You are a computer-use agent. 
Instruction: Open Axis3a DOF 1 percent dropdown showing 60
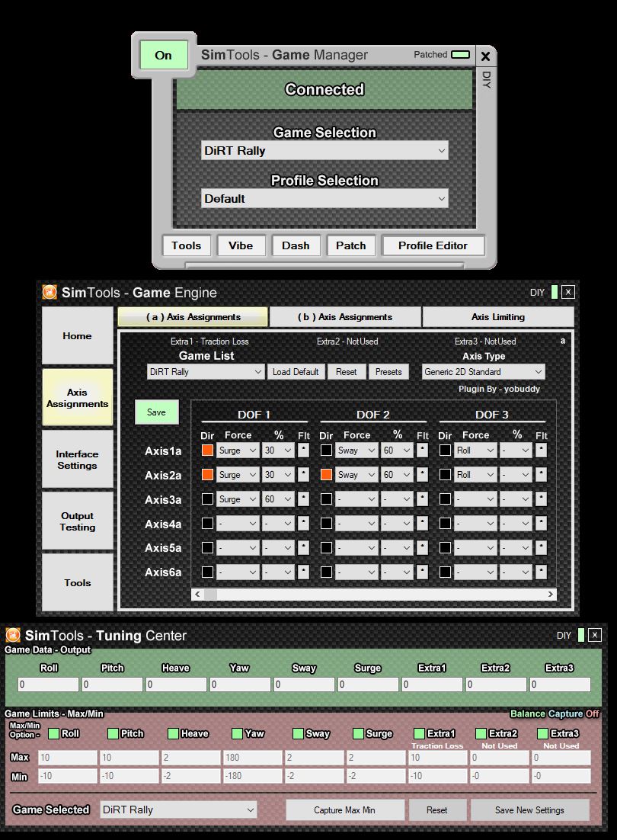(278, 499)
